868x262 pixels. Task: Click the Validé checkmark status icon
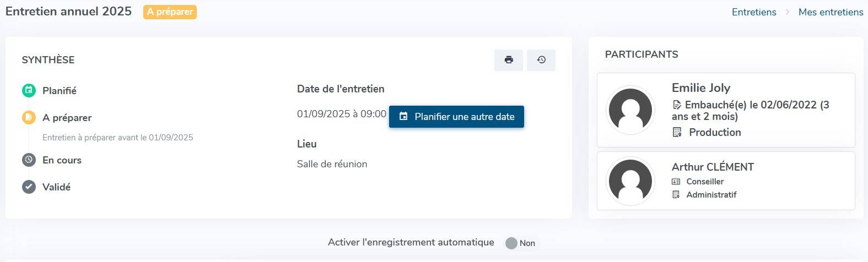29,187
